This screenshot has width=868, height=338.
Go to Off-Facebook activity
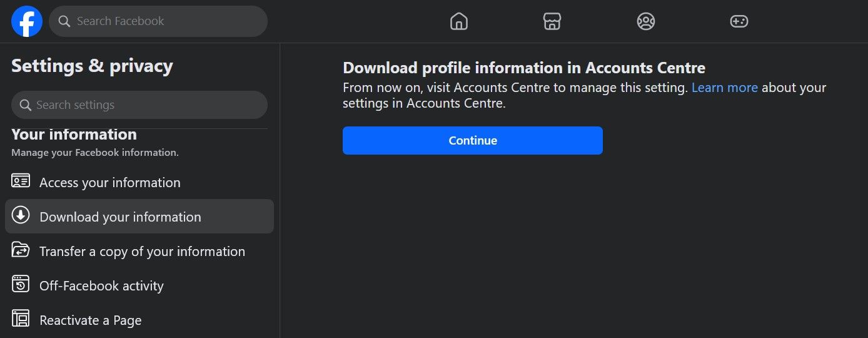101,286
